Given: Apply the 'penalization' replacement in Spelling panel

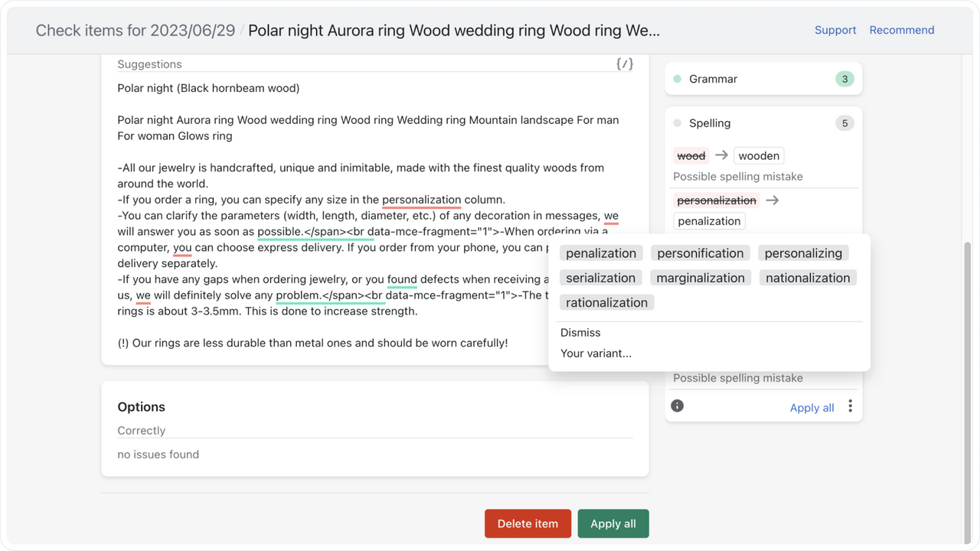Looking at the screenshot, I should coord(709,221).
